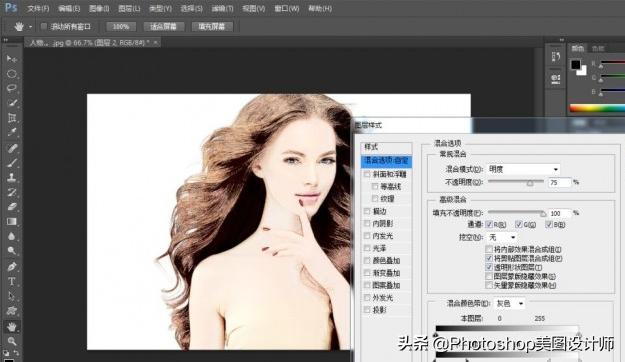Viewport: 625px width, 362px height.
Task: Click the 不透明度 slider handle
Action: pos(530,183)
